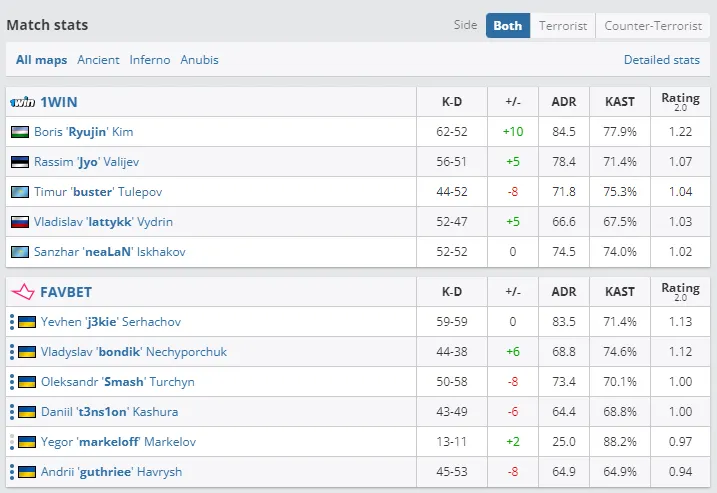
Task: Open Andrii 'guthriee' Havrysh player profile
Action: [112, 472]
